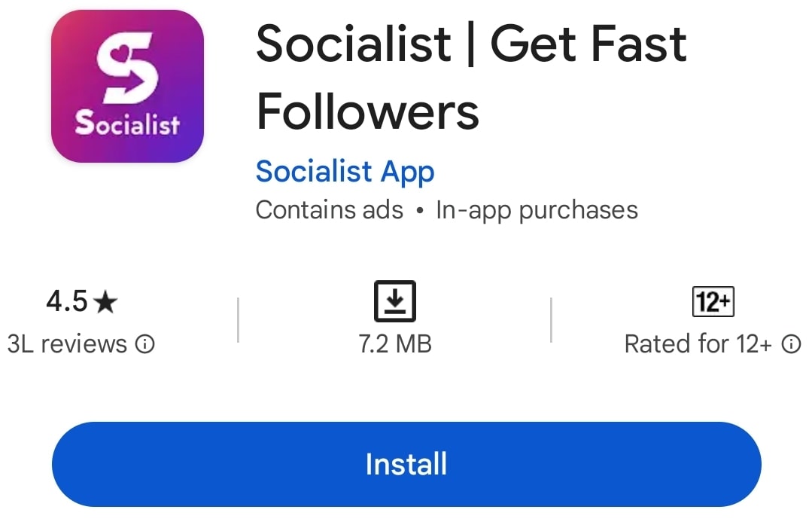Click the Socialist wordmark inside the icon
Image resolution: width=812 pixels, height=531 pixels.
tap(127, 124)
